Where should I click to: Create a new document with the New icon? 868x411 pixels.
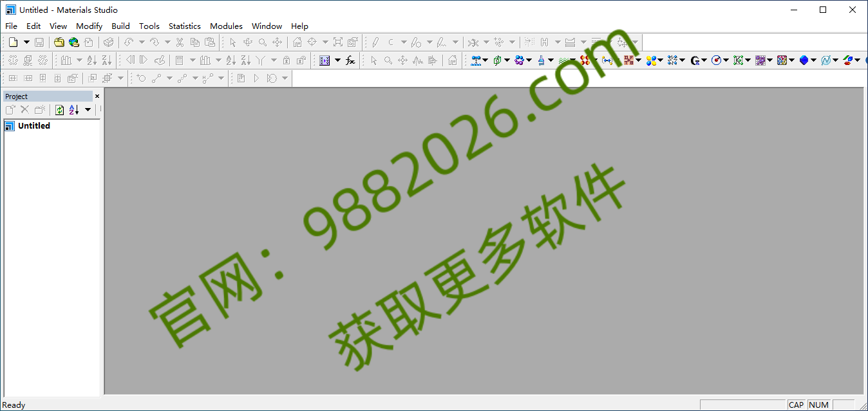(14, 42)
